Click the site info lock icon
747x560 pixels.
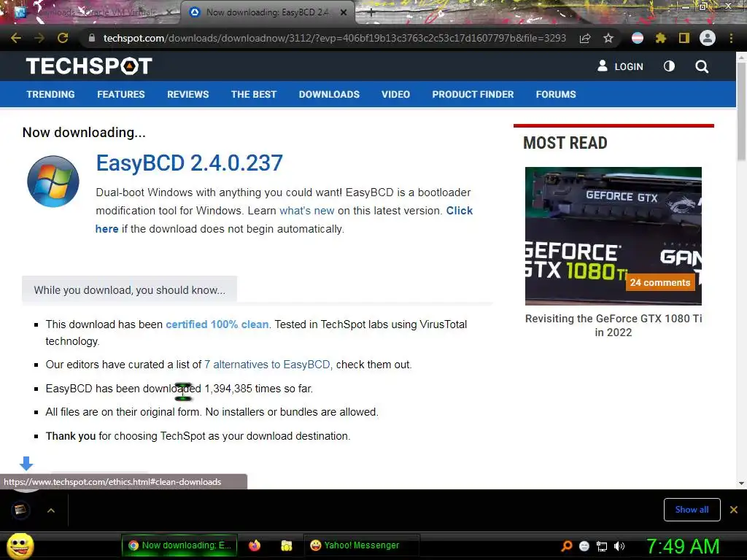[x=91, y=38]
